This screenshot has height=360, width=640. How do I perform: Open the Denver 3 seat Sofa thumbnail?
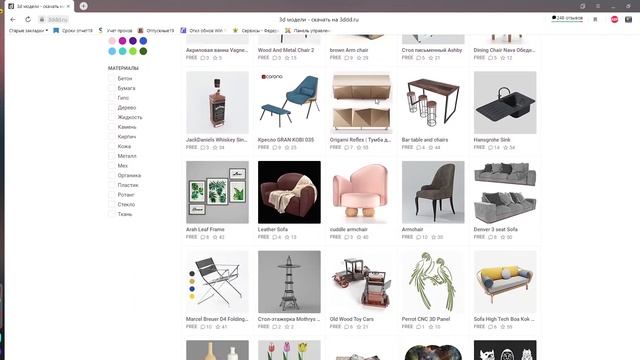[x=505, y=192]
